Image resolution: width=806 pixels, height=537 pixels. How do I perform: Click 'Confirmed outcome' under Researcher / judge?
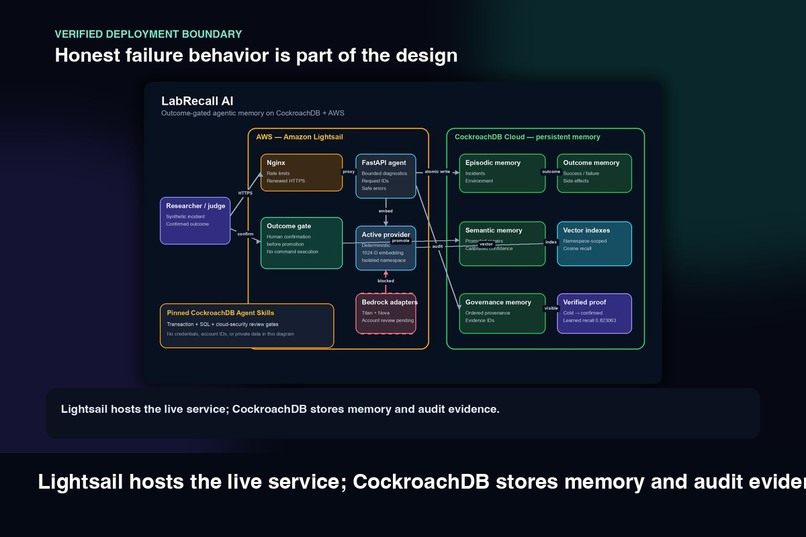point(187,224)
